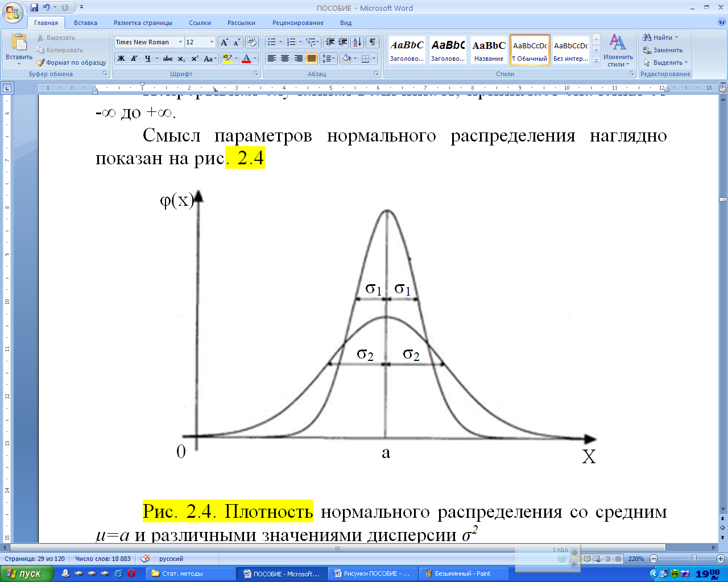The width and height of the screenshot is (728, 582).
Task: Apply paragraph shading fill
Action: point(346,58)
